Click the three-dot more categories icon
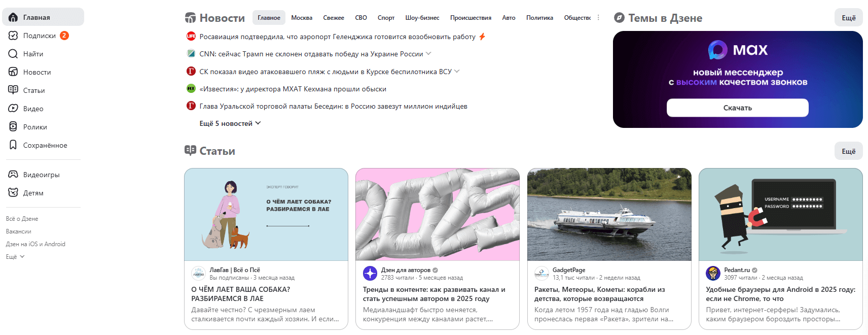This screenshot has width=868, height=335. [598, 17]
